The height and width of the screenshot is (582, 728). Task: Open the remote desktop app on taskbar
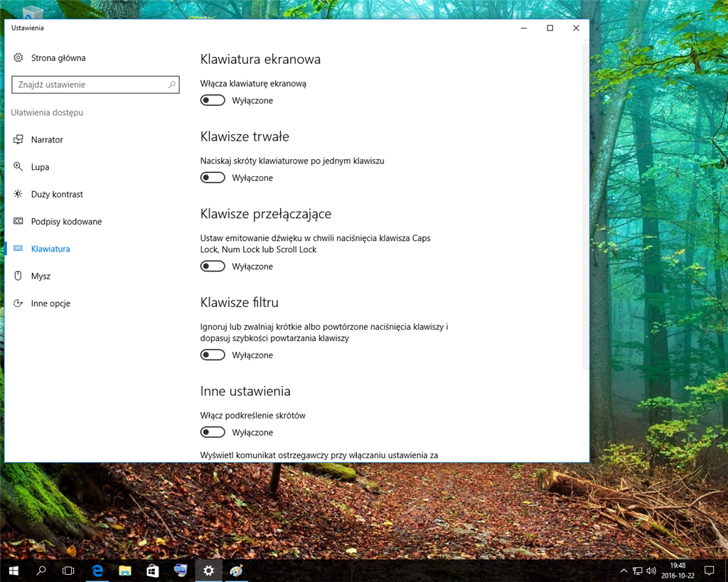181,571
